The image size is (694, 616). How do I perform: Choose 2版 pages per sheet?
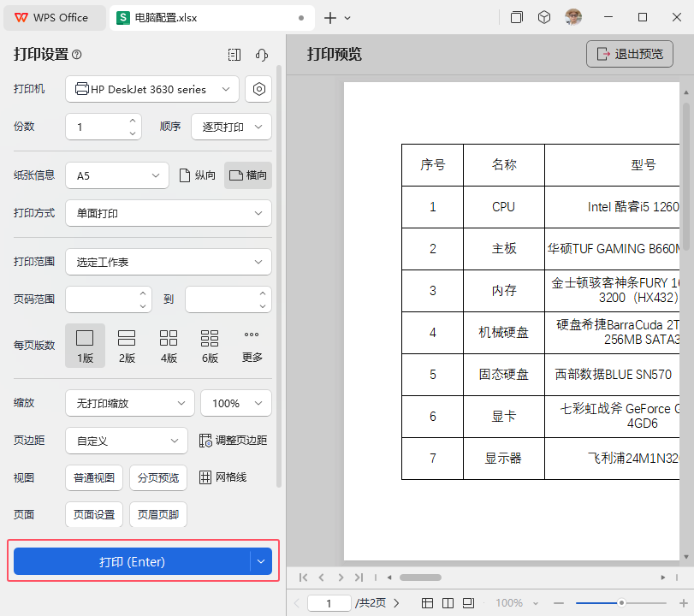point(127,346)
